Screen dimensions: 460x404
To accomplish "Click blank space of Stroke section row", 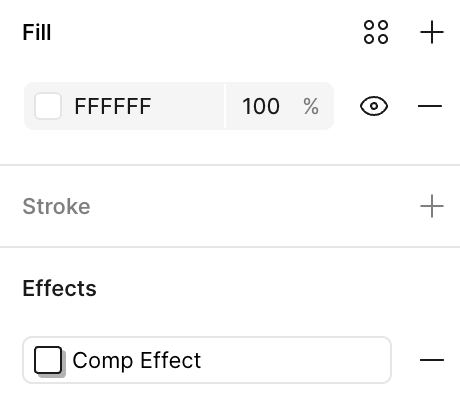I will [253, 206].
